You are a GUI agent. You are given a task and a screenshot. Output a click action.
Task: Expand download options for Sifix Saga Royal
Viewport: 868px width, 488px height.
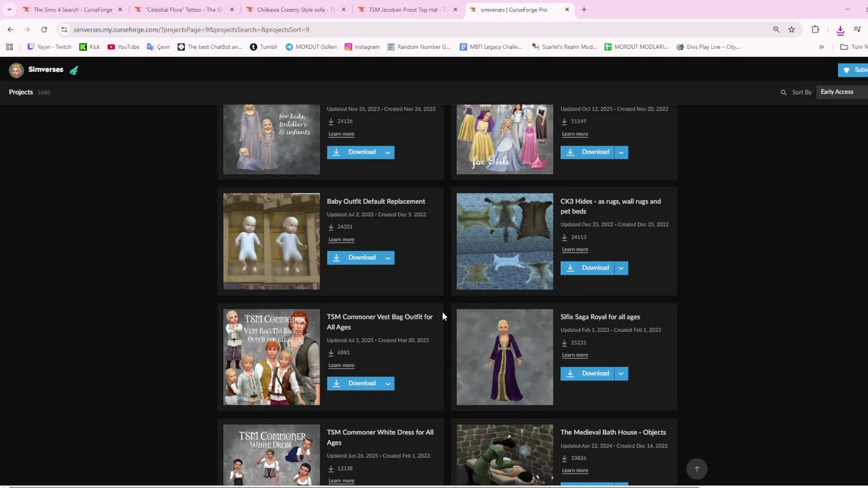[x=621, y=373]
